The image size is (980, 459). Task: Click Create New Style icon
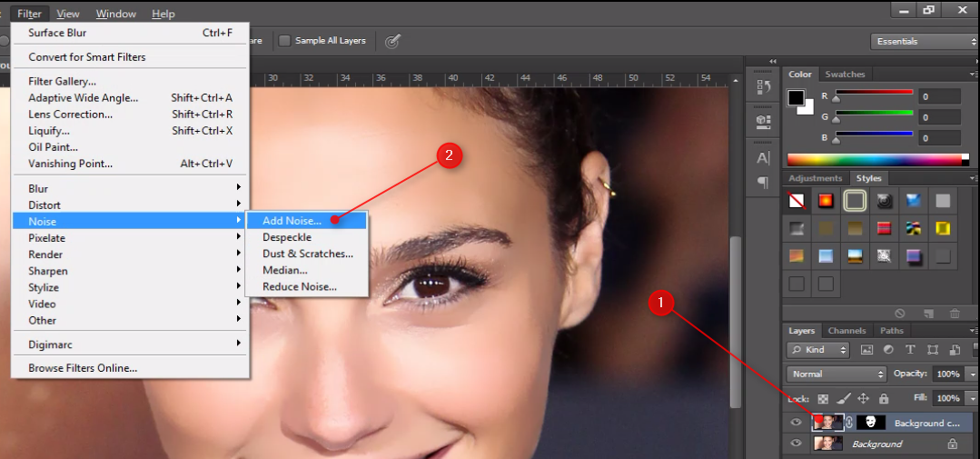(x=929, y=313)
